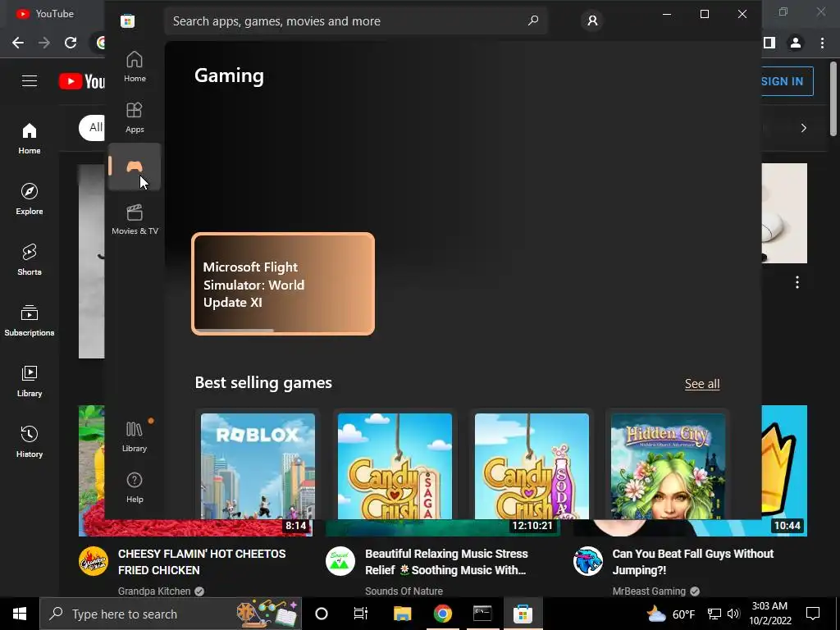Open the weather 60°F widget on taskbar

click(670, 614)
